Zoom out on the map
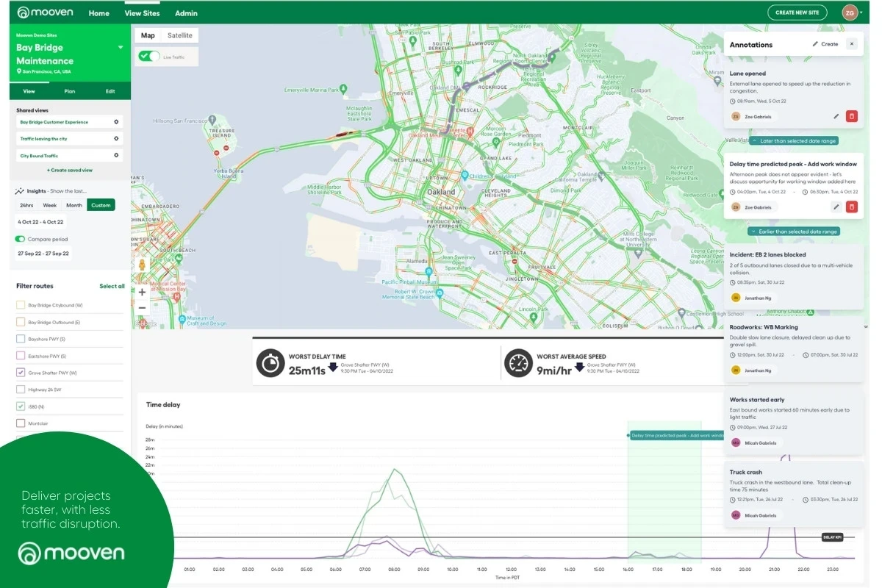This screenshot has height=588, width=882. pos(142,308)
